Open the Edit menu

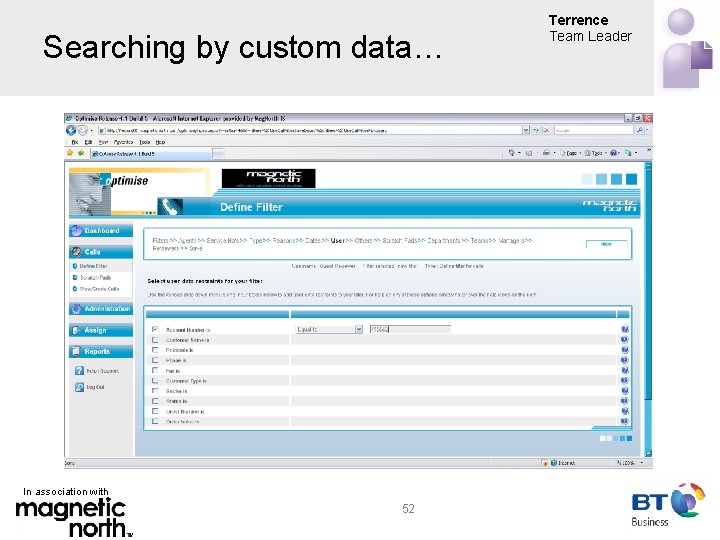[89, 142]
